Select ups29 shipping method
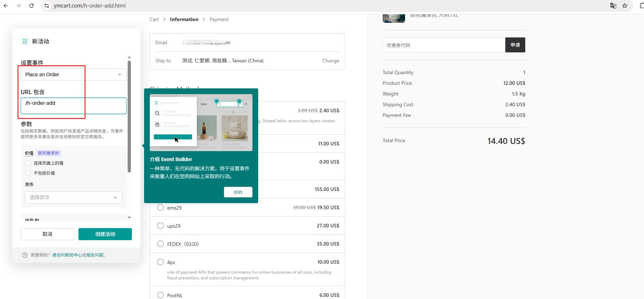This screenshot has height=299, width=644. coord(160,226)
